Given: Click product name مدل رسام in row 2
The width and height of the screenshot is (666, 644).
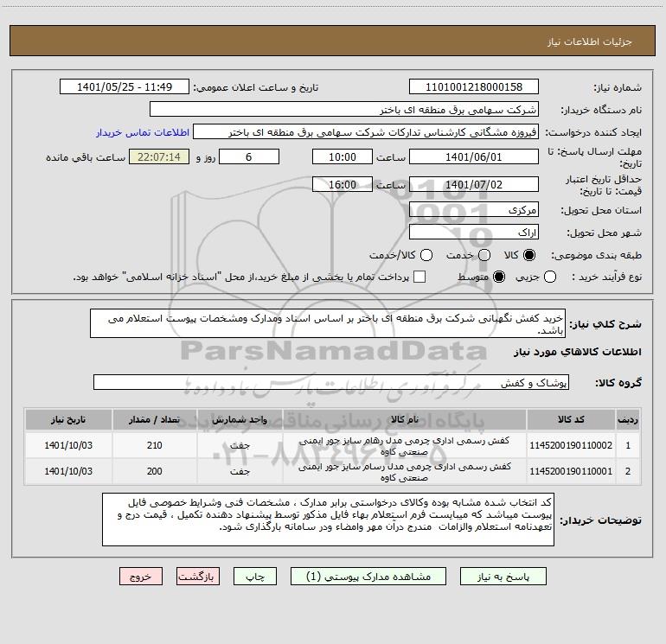Looking at the screenshot, I should point(405,472).
